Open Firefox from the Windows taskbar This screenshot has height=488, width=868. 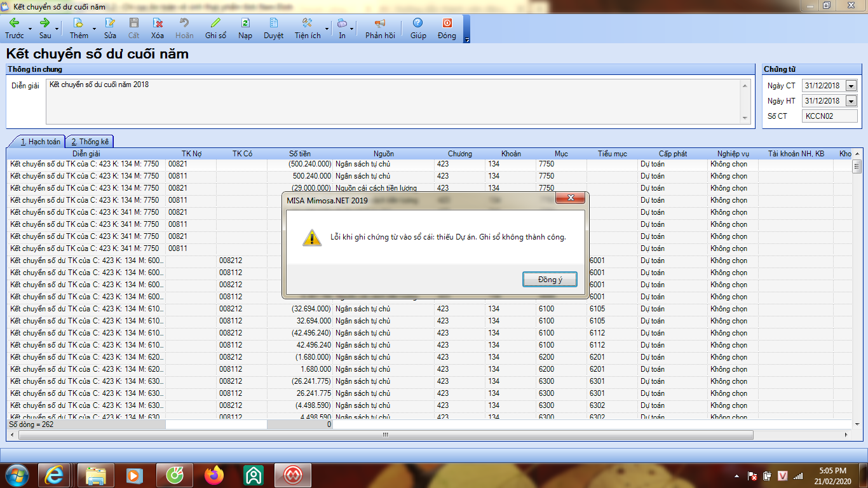(x=215, y=475)
